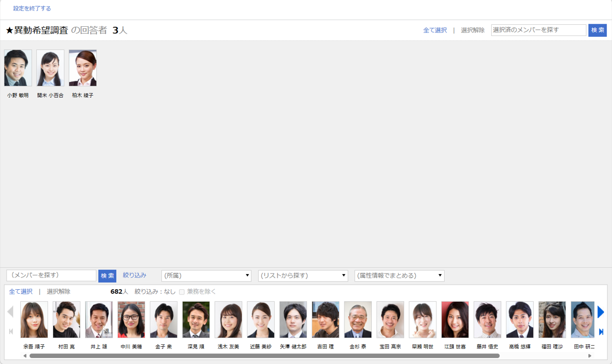Select member 田中 研二 photo
Screen dimensions: 612x364
click(583, 320)
